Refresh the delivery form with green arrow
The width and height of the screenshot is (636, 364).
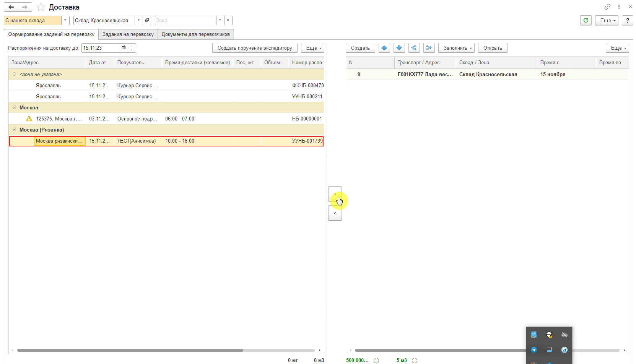586,20
